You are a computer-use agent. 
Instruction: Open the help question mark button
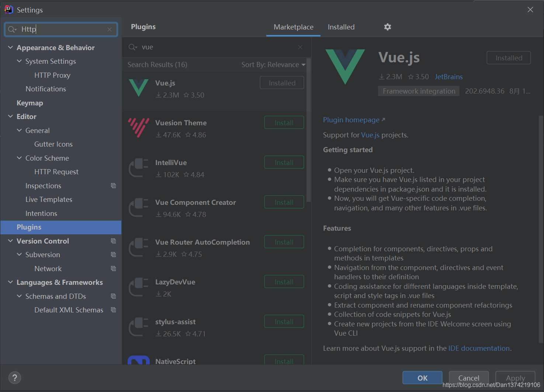click(15, 378)
